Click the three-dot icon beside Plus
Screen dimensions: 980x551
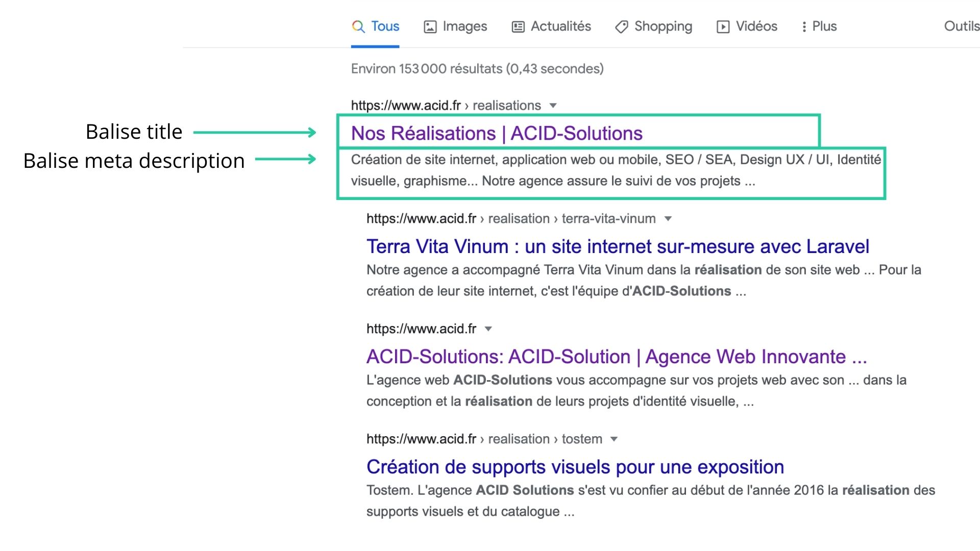[x=804, y=27]
